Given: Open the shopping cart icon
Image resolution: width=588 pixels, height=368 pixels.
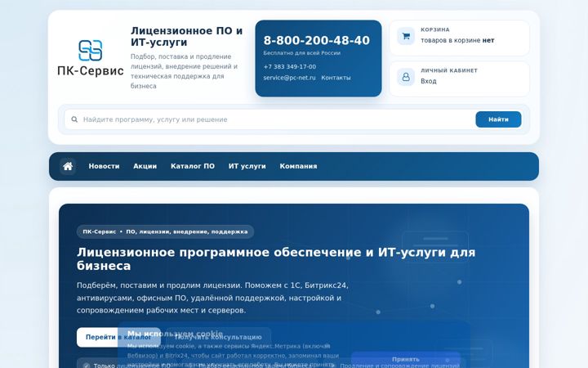Looking at the screenshot, I should [406, 36].
